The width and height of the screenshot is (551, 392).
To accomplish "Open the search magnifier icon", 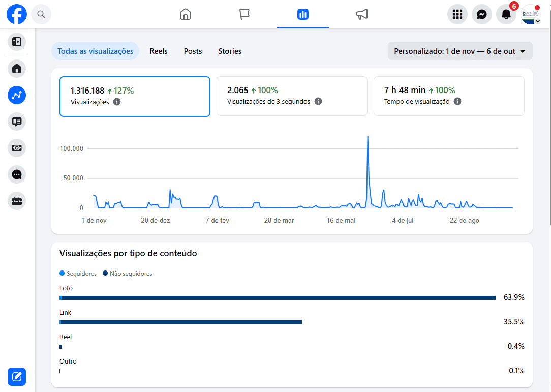I will [41, 14].
